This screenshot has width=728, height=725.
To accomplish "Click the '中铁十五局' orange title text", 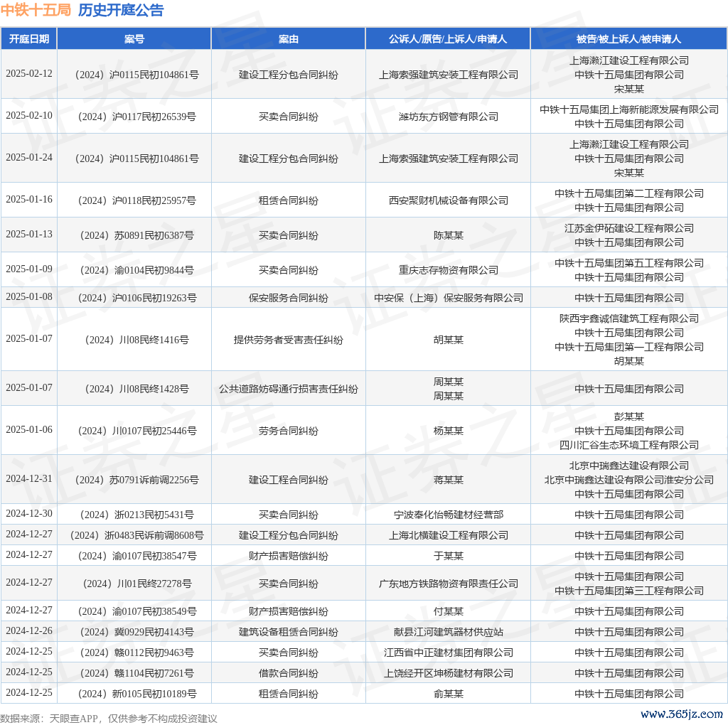I will tap(36, 10).
